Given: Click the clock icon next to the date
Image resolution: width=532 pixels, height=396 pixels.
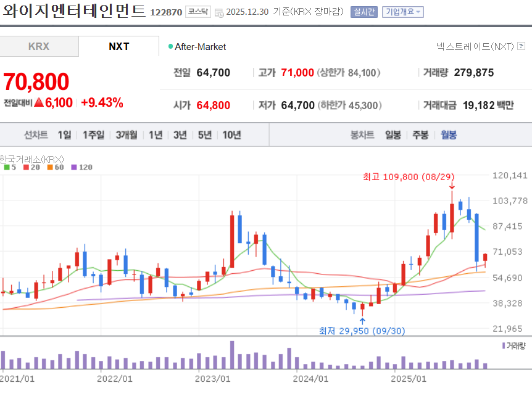Looking at the screenshot, I should [219, 13].
